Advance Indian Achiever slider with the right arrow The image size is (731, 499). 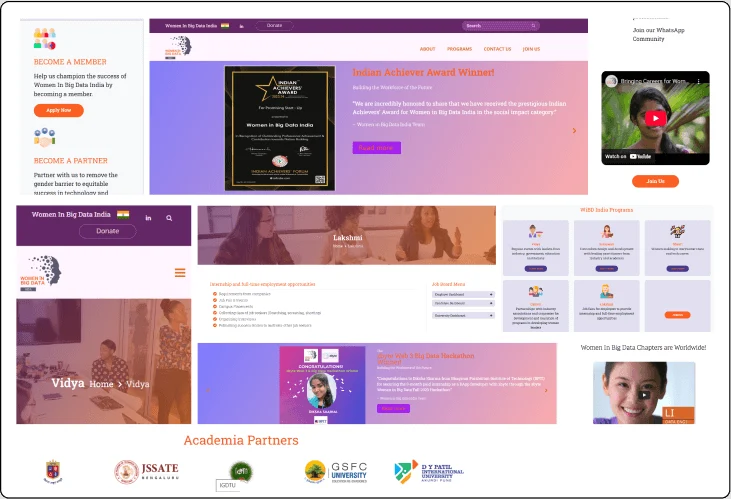tap(574, 131)
